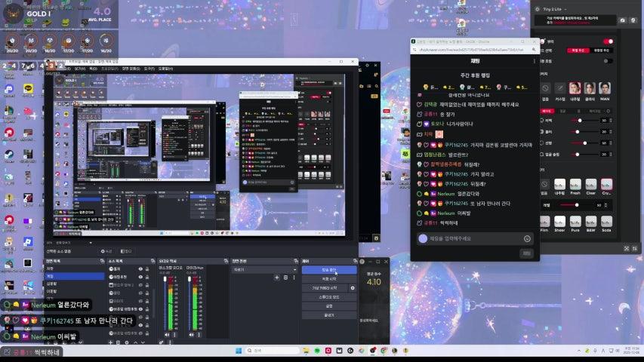Open the Mic/Aux three-dot menu

point(199,335)
